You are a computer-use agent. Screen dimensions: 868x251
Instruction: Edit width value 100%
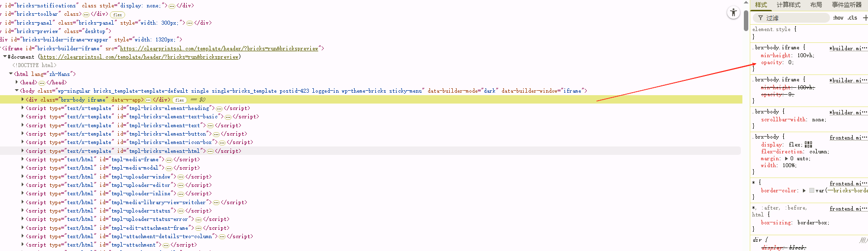[x=789, y=166]
